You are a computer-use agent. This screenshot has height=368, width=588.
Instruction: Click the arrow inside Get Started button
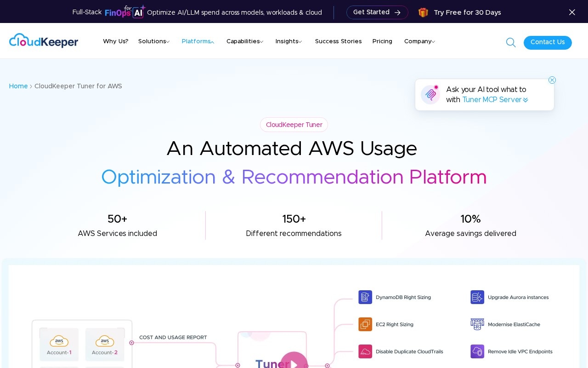click(397, 12)
